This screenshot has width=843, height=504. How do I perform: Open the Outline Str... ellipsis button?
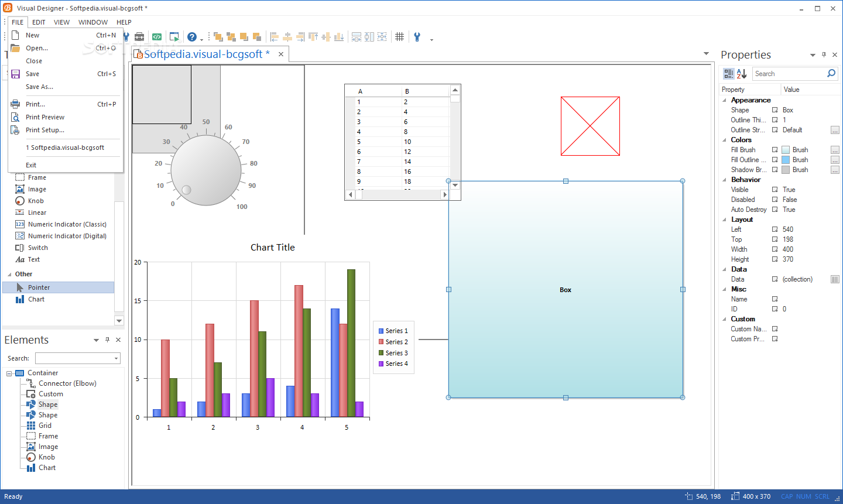(835, 130)
